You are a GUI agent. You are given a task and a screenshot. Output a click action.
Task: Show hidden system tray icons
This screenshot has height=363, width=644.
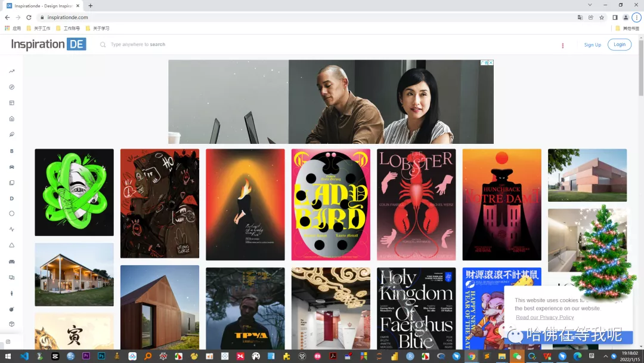tap(605, 356)
